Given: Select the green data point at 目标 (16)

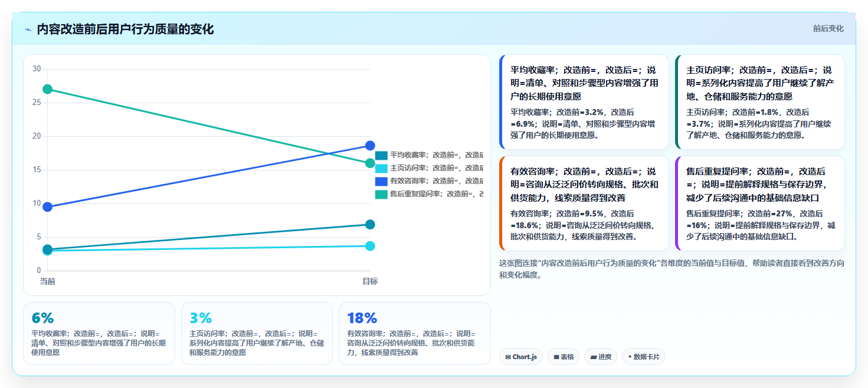Looking at the screenshot, I should pyautogui.click(x=370, y=163).
